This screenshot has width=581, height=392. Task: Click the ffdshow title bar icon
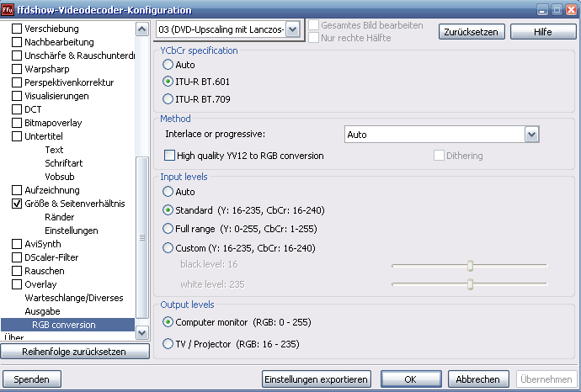[x=7, y=9]
